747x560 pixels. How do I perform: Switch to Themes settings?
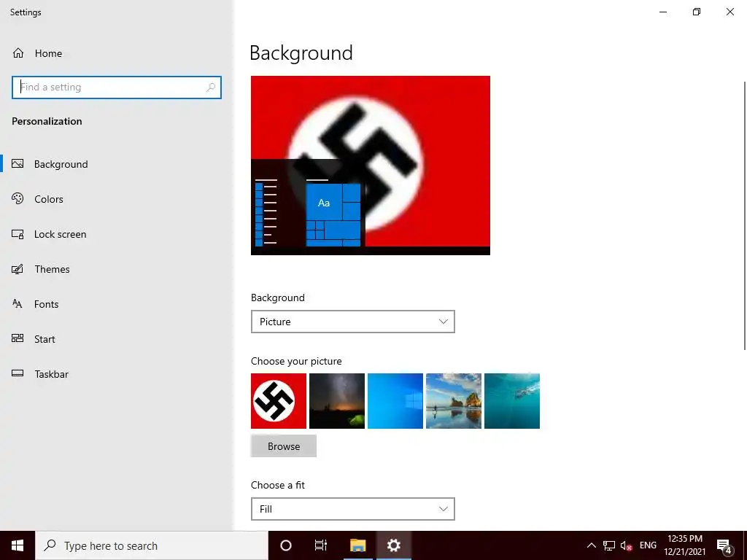click(52, 269)
